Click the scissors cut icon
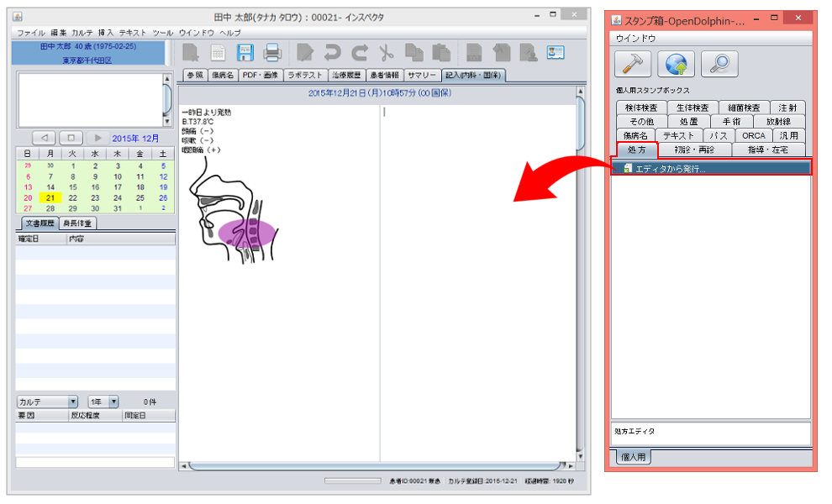The height and width of the screenshot is (504, 832). point(386,53)
